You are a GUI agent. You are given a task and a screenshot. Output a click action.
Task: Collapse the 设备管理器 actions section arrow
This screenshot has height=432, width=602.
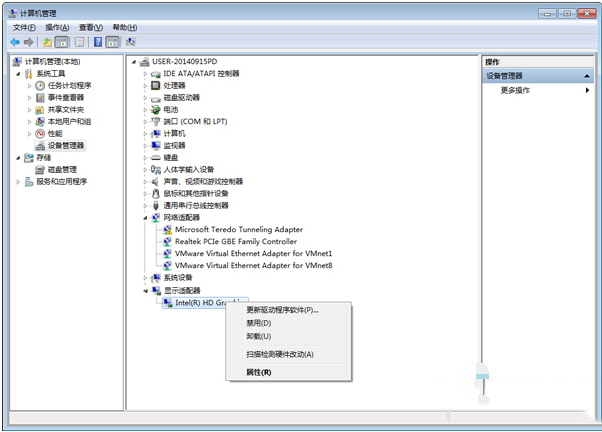pos(587,76)
